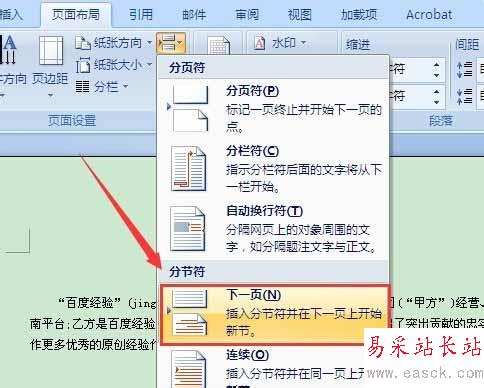Choose 下一页(N) section break
The height and width of the screenshot is (388, 484).
pyautogui.click(x=275, y=314)
